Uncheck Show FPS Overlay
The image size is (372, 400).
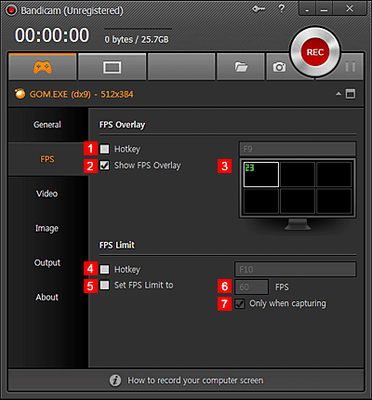pyautogui.click(x=105, y=165)
